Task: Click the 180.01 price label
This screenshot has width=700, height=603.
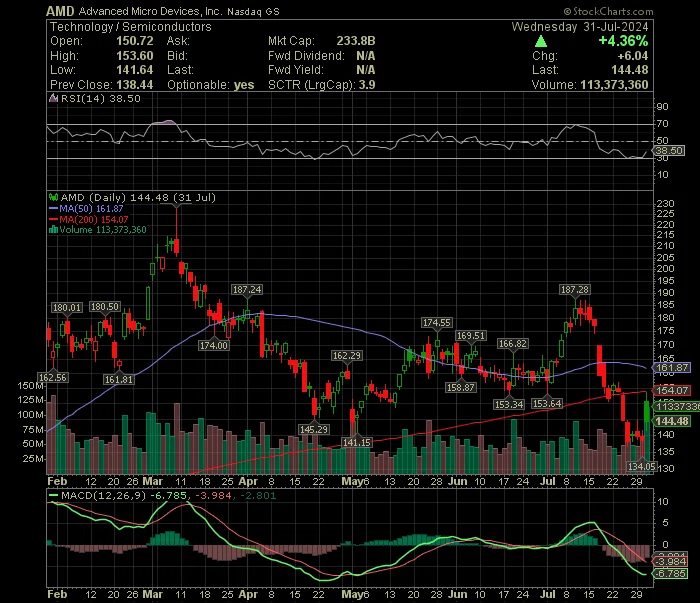Action: point(67,308)
